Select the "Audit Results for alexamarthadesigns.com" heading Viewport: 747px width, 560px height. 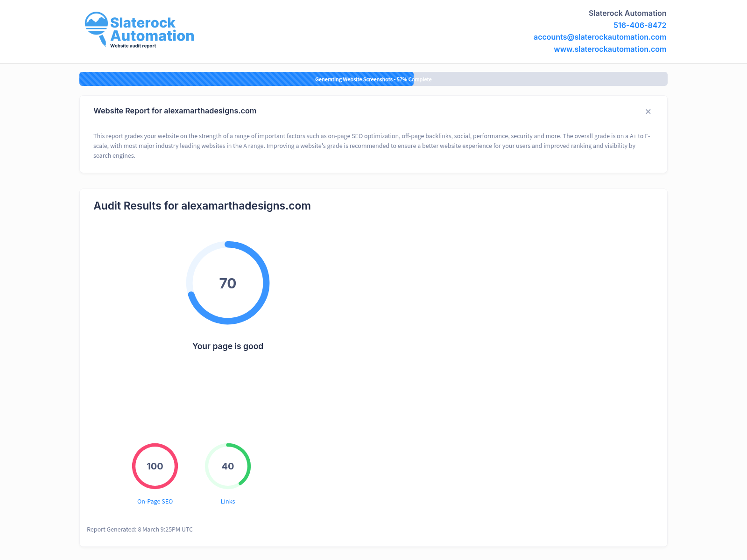pos(202,206)
